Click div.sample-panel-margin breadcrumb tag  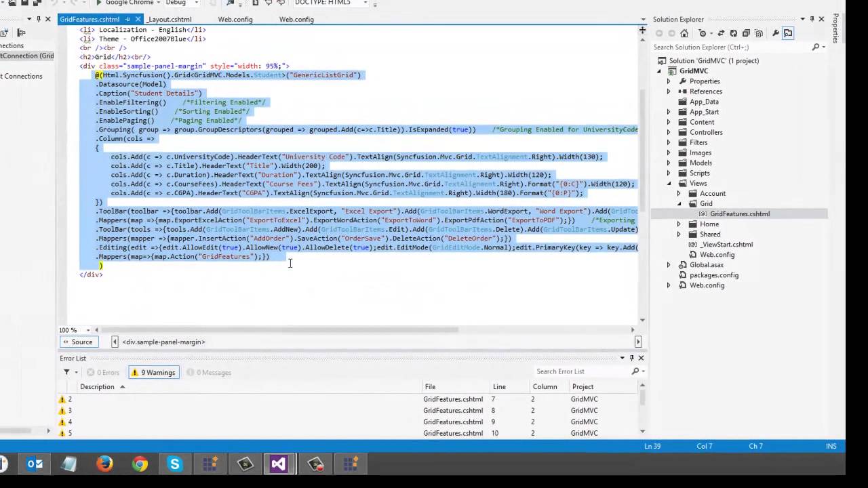(163, 342)
